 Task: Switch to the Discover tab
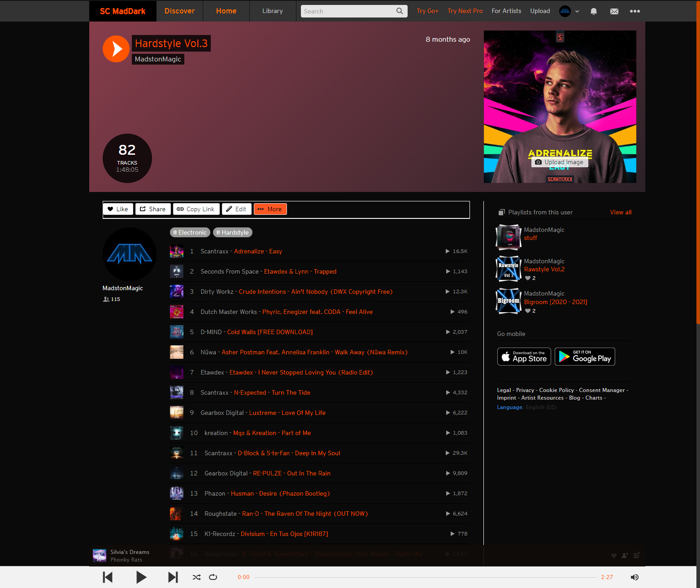point(179,11)
